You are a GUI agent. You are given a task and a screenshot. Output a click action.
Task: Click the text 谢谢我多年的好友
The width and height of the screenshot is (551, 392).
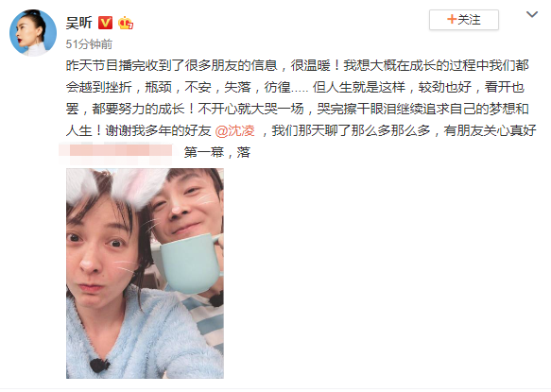tap(158, 130)
